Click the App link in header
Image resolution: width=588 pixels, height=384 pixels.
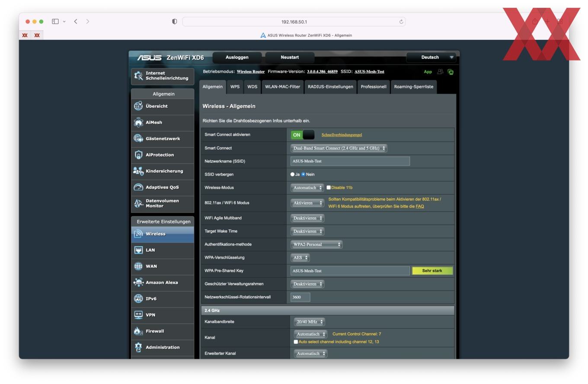[428, 72]
